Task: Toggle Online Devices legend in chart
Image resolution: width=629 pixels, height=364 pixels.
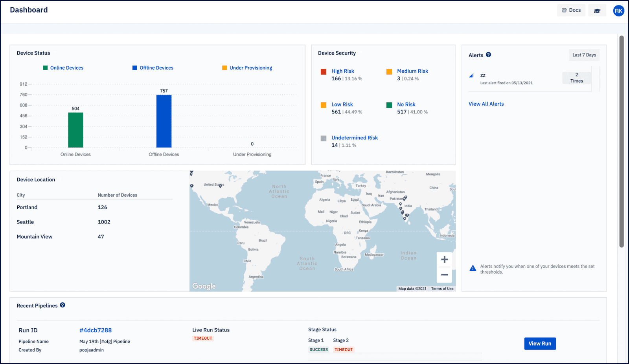Action: pos(63,68)
